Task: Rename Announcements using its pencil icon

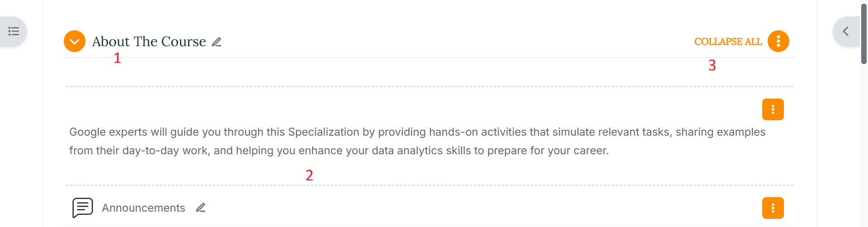Action: tap(201, 208)
